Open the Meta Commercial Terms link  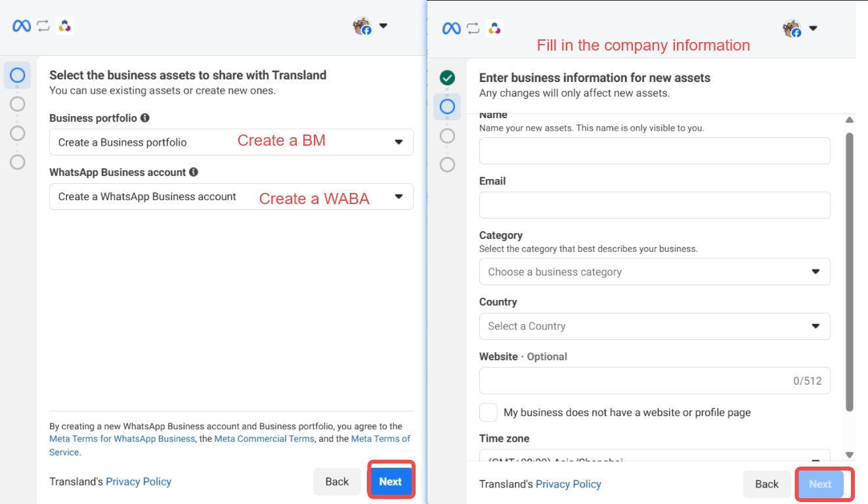tap(264, 438)
